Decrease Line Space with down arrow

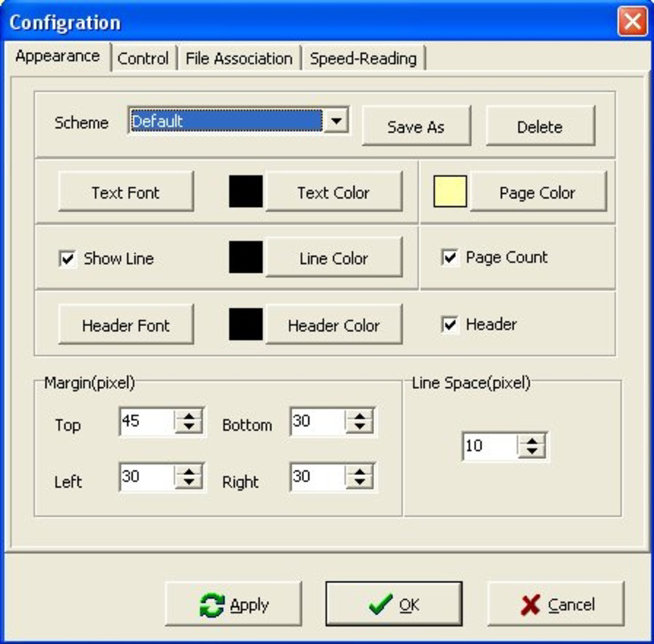[532, 452]
